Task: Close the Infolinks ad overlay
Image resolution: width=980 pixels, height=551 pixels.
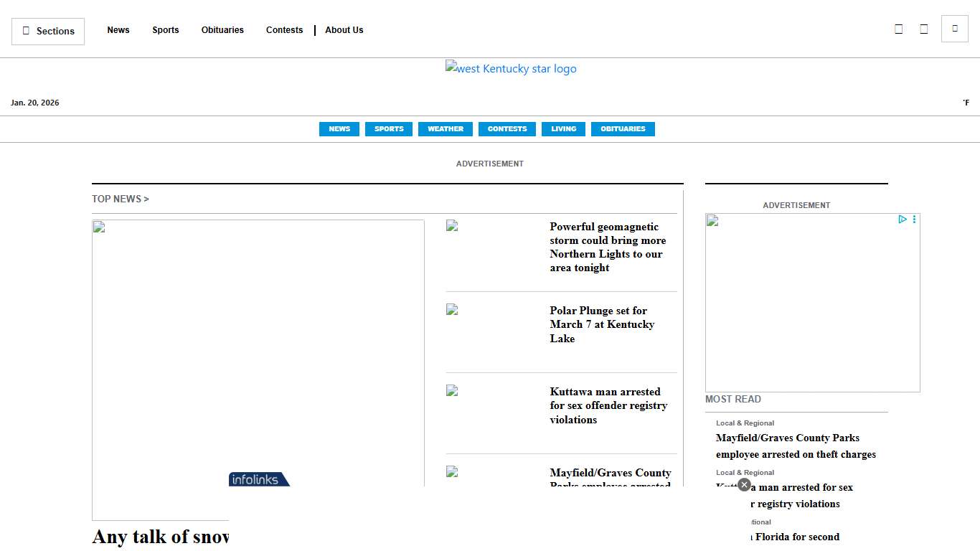Action: [x=744, y=485]
